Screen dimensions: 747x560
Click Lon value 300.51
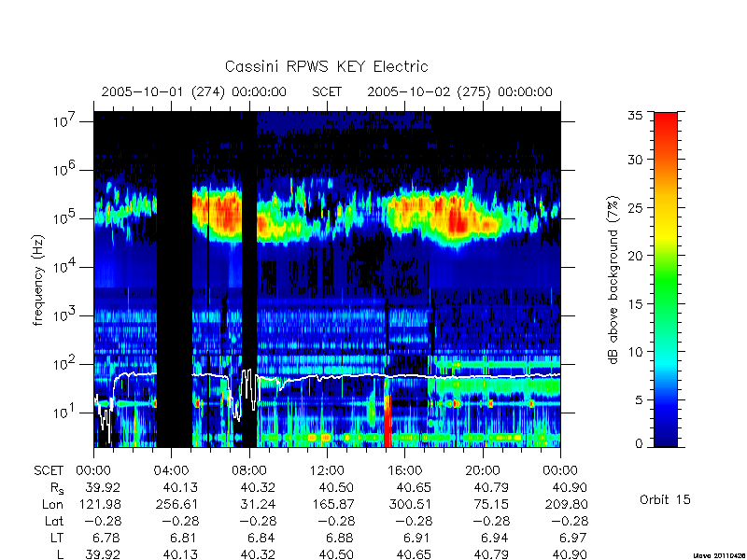410,504
